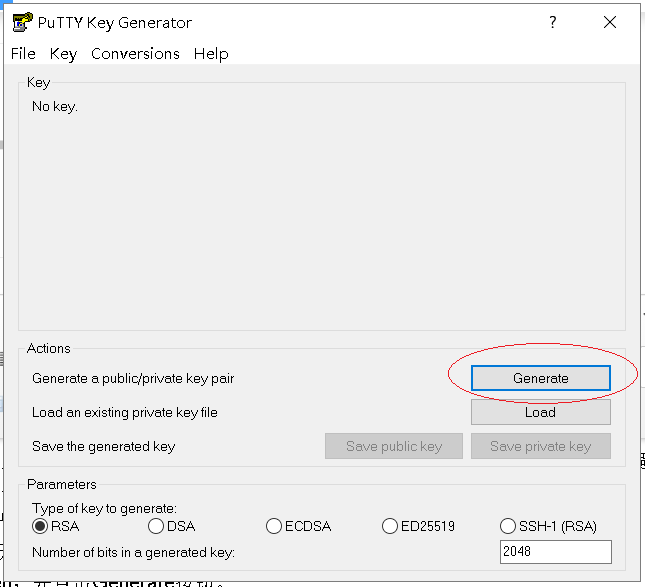Click the Save private key button
This screenshot has width=645, height=587.
[x=540, y=446]
